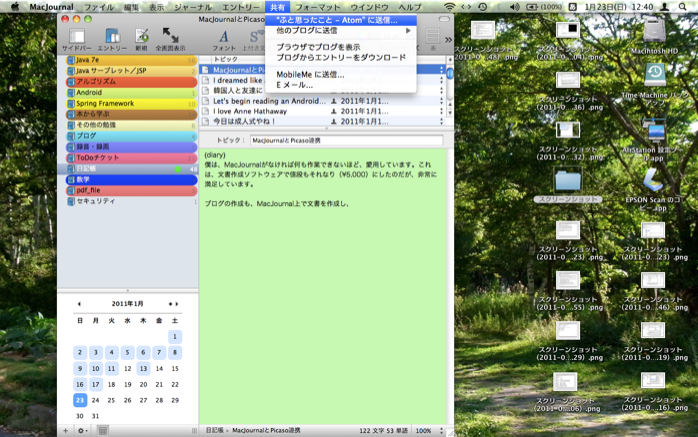Image resolution: width=698 pixels, height=437 pixels.
Task: Open the フォント panel from toolbar
Action: 223,40
